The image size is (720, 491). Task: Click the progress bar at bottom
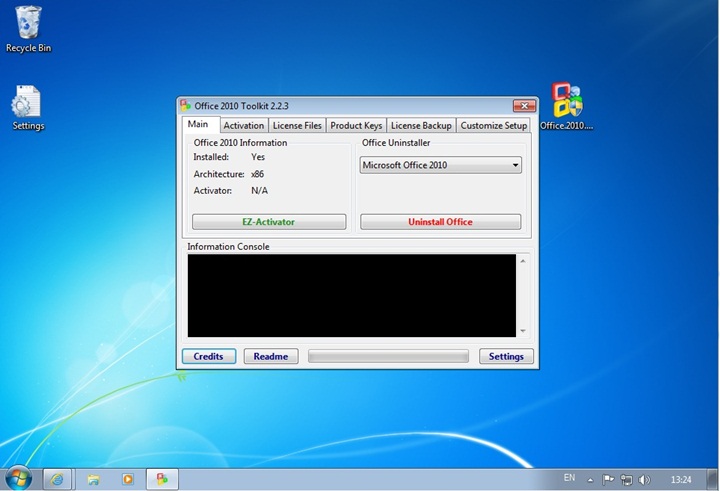388,356
